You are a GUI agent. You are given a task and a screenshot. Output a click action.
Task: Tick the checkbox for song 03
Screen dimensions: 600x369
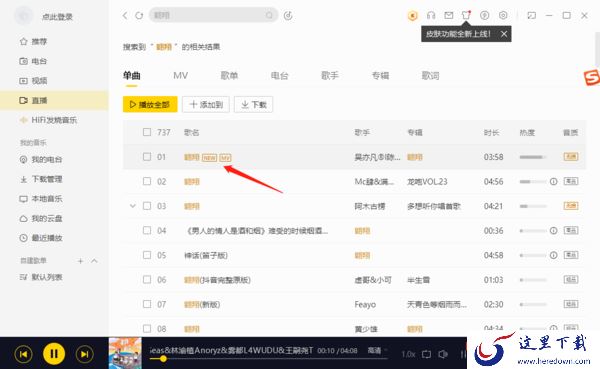point(147,206)
